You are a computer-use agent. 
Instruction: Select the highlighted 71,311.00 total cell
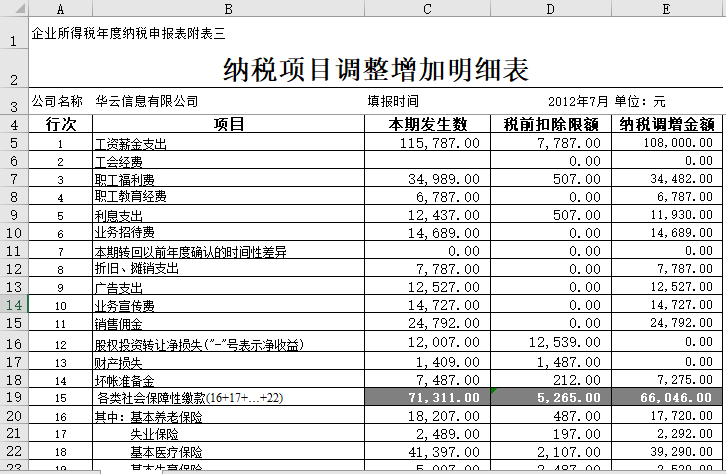427,397
